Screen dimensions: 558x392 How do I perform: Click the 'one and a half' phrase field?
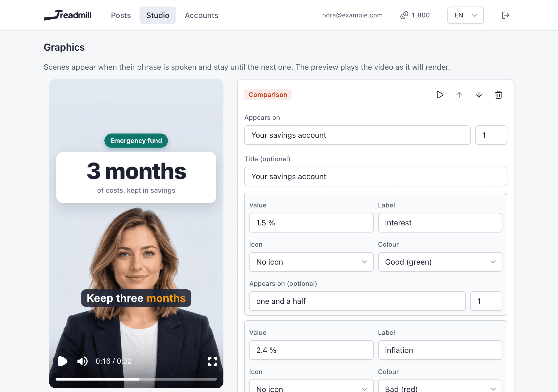click(x=357, y=301)
